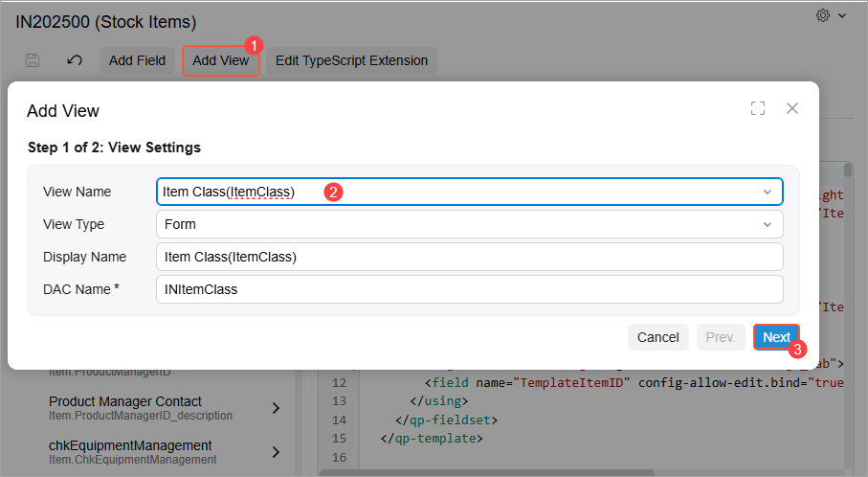Proceed with the Next button
Viewport: 868px width, 477px height.
[776, 337]
